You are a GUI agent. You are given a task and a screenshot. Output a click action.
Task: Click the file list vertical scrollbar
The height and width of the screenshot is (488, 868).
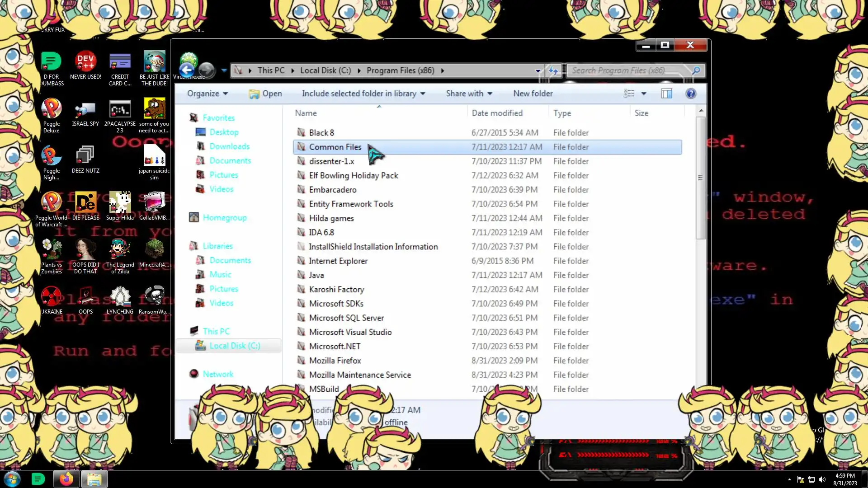click(x=700, y=178)
